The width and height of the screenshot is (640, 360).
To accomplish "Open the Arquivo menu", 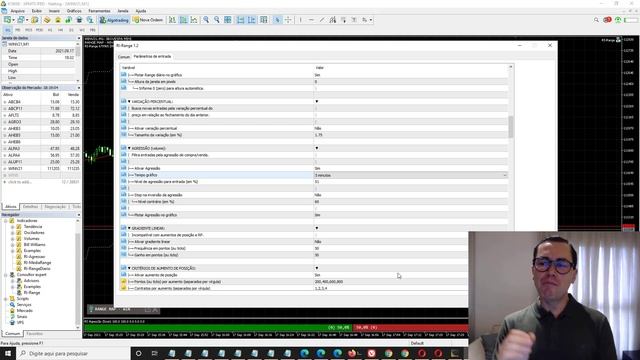I will pos(17,11).
